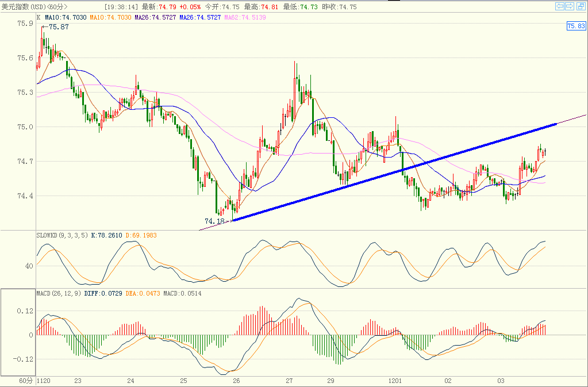Click the 02 date on the time axis

pos(448,381)
